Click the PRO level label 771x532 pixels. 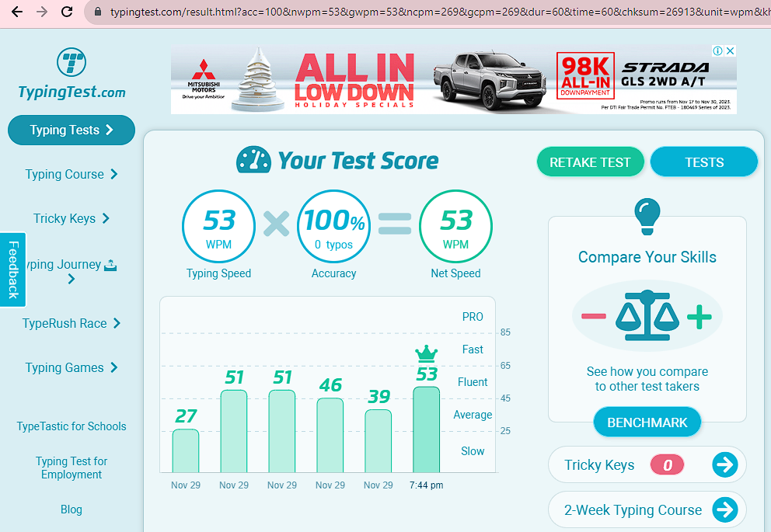[x=473, y=317]
